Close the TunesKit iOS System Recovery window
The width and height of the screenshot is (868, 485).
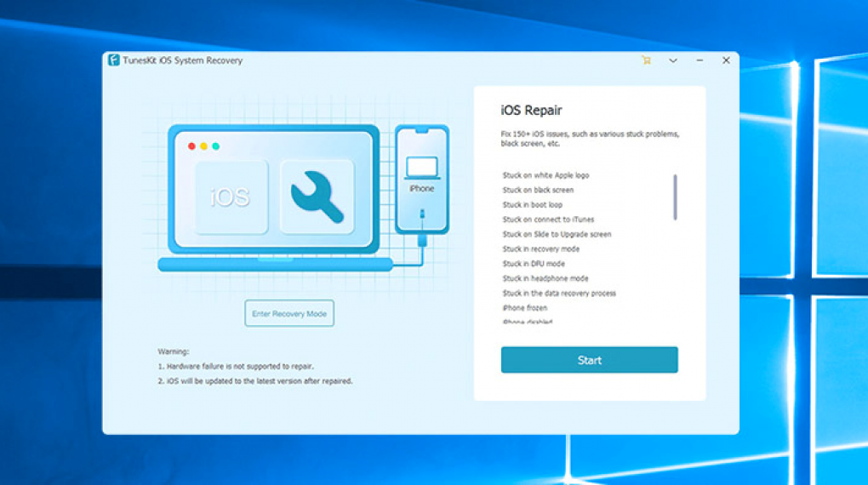(726, 60)
